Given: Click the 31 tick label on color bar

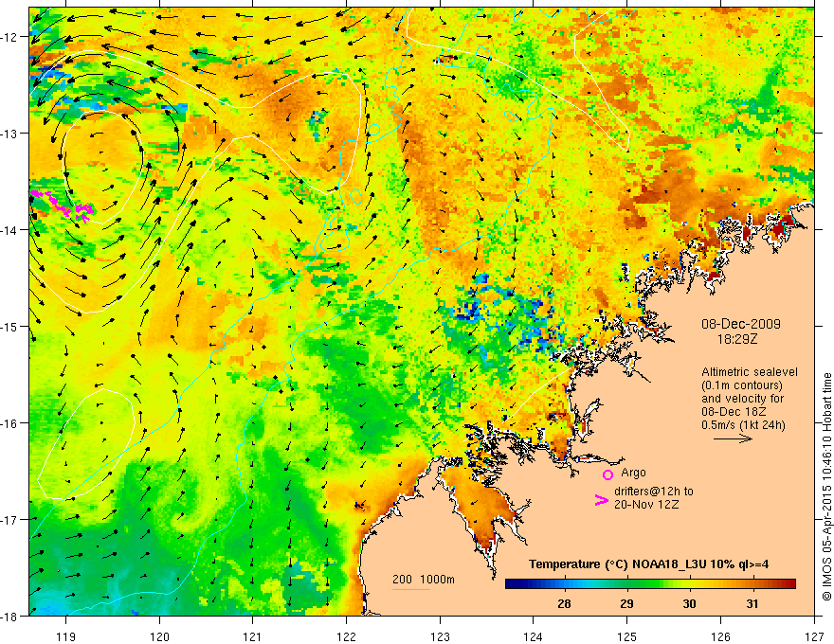Looking at the screenshot, I should pyautogui.click(x=752, y=603).
